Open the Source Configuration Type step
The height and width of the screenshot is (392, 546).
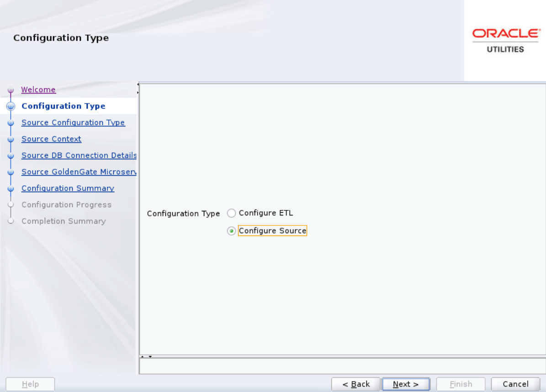[x=73, y=122]
